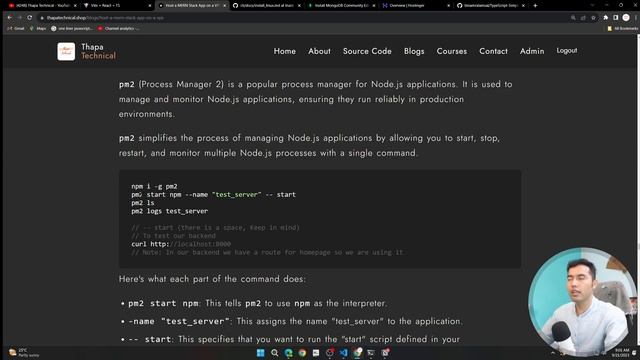Open the taskbar clock and date
Screen dimensions: 640x360
tap(620, 353)
